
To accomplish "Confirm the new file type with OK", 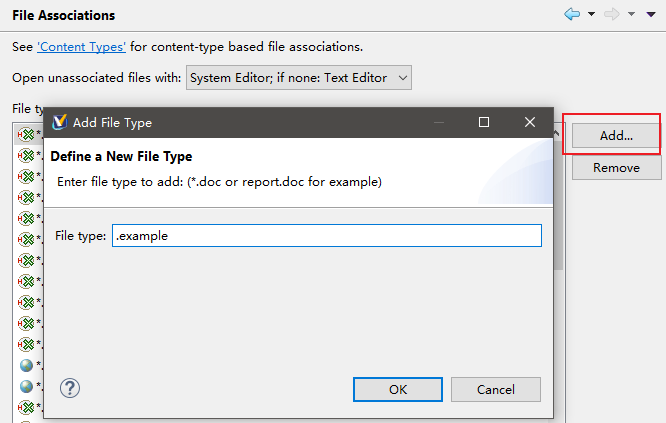I will (x=398, y=389).
